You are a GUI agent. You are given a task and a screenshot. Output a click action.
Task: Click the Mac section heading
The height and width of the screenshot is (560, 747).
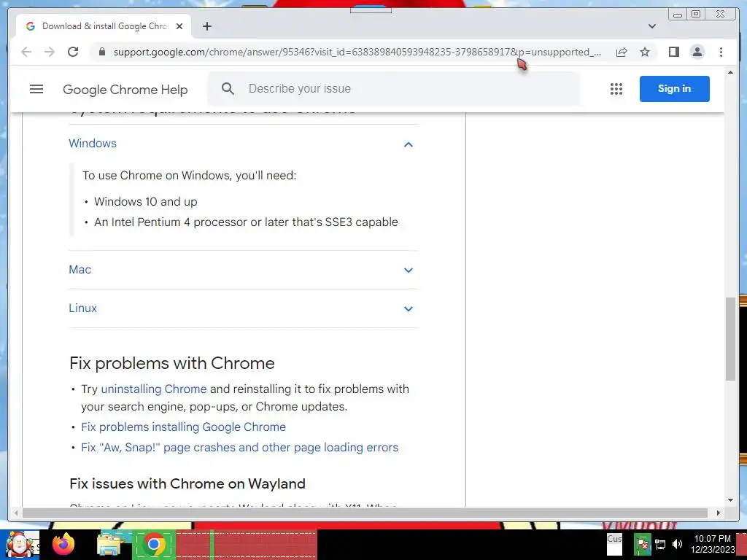click(80, 270)
